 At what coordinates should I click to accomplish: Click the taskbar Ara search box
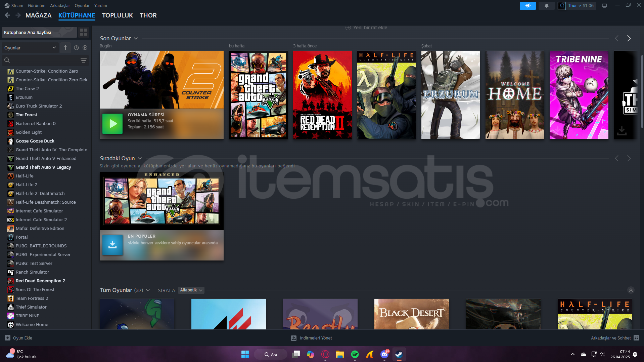270,354
